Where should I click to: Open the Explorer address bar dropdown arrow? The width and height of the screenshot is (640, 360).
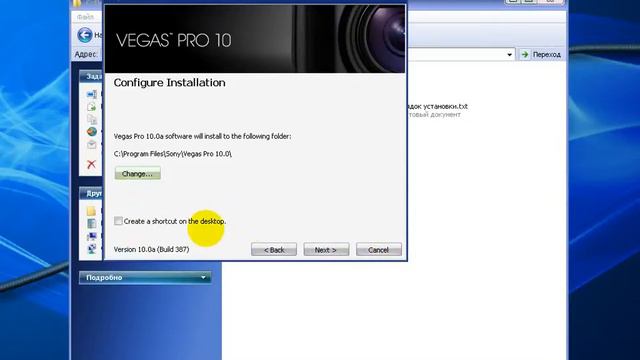coord(509,54)
